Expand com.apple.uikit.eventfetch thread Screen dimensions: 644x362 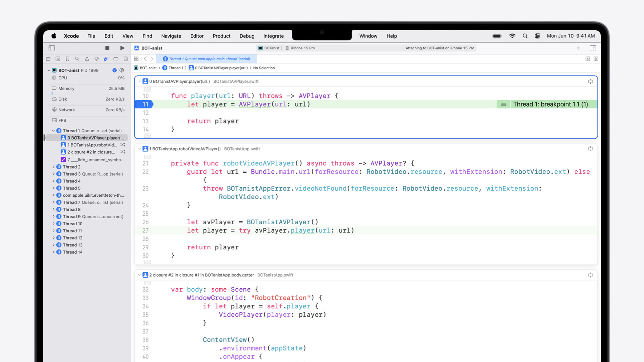(54, 195)
